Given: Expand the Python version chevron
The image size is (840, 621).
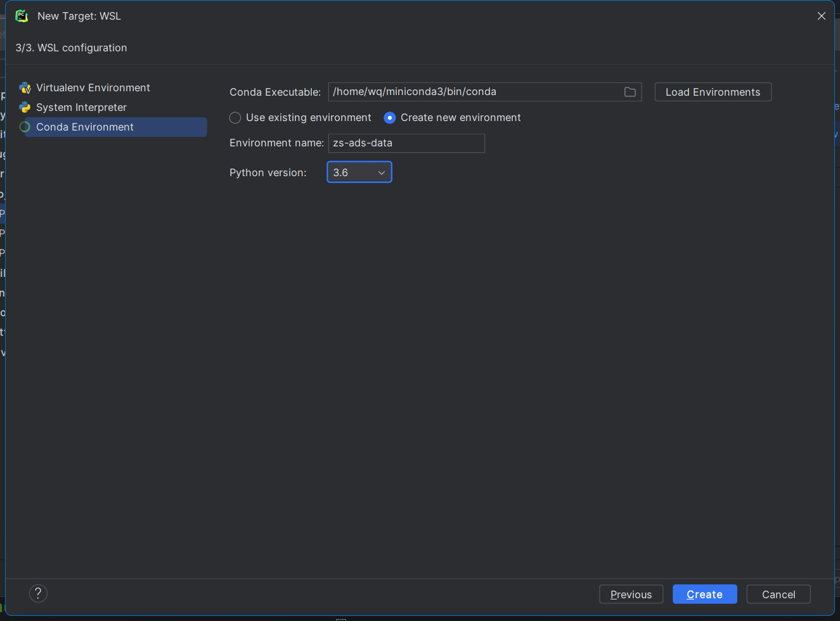Looking at the screenshot, I should point(381,172).
